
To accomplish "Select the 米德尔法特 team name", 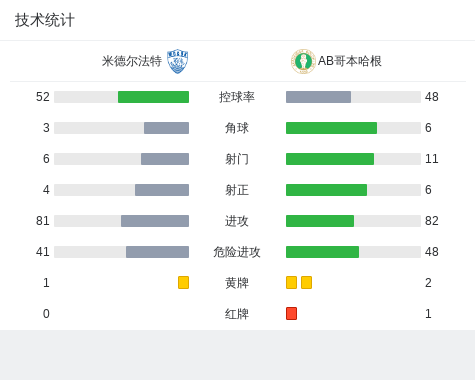I will (x=132, y=61).
